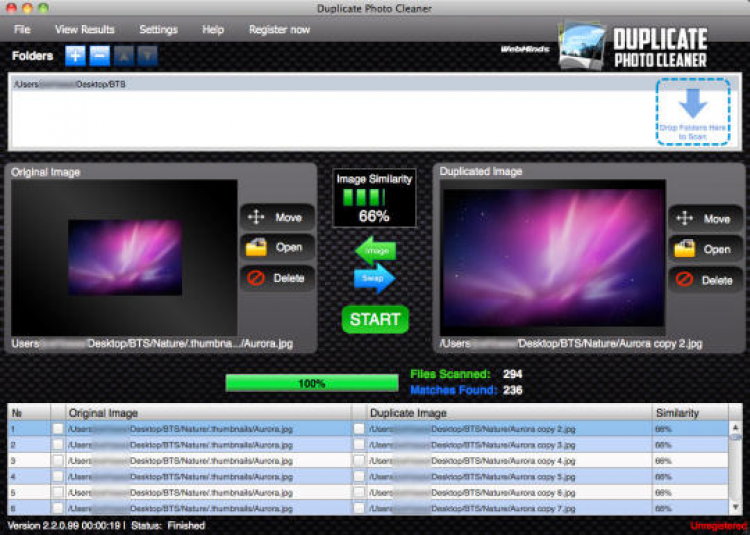Image resolution: width=750 pixels, height=535 pixels.
Task: Click Delete for the Duplicated Image
Action: [706, 280]
